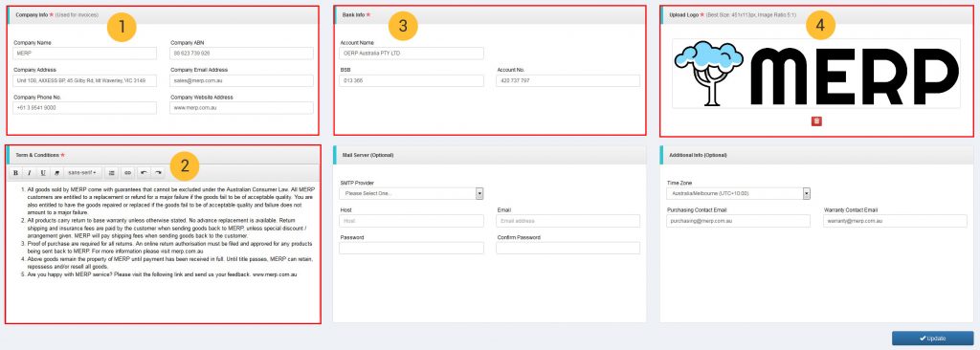The height and width of the screenshot is (350, 980).
Task: Click the Company Address input field
Action: (x=84, y=80)
